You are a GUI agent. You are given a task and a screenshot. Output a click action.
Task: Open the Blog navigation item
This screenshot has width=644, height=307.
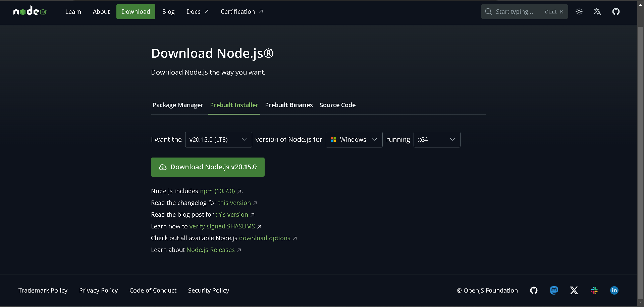coord(168,12)
